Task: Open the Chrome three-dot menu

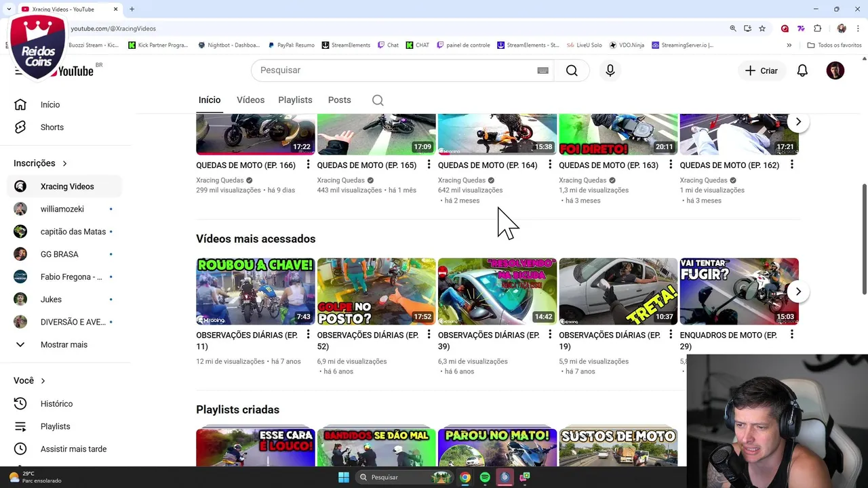Action: (x=859, y=28)
